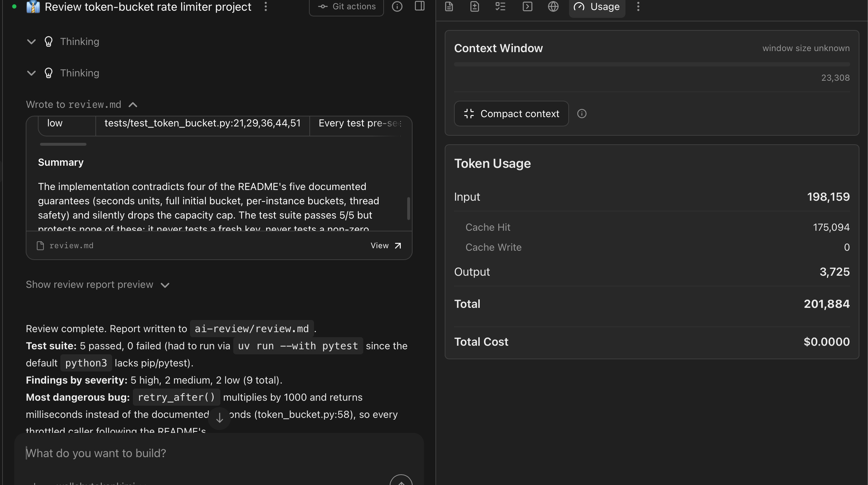Image resolution: width=868 pixels, height=485 pixels.
Task: Click the Token Usage heading
Action: click(x=492, y=164)
